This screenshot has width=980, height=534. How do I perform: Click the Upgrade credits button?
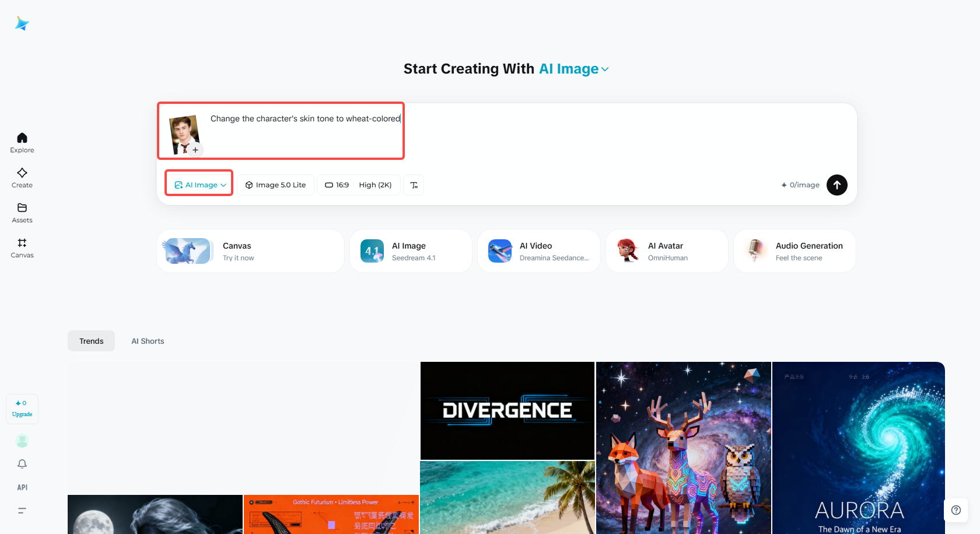[22, 409]
